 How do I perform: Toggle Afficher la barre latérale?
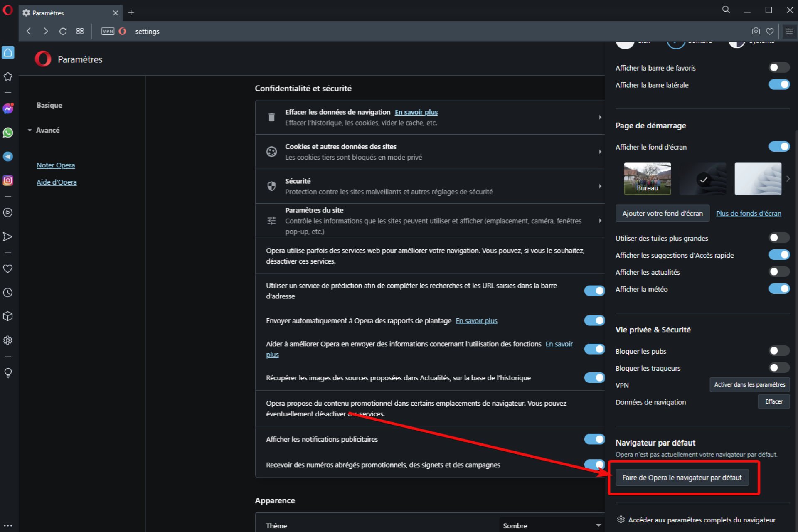779,84
